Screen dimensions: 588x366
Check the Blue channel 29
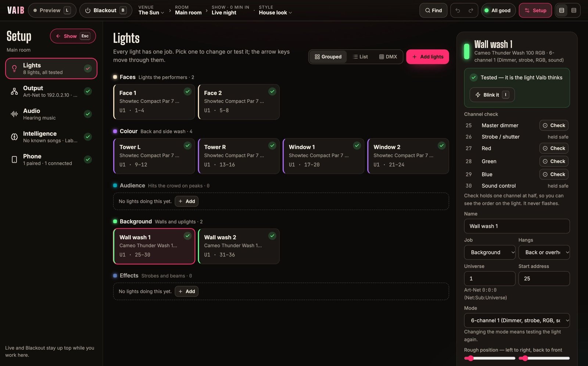554,174
